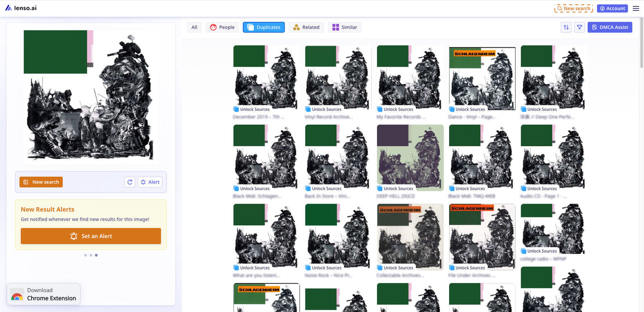The height and width of the screenshot is (312, 644).
Task: Start a New search from the header
Action: (x=574, y=8)
